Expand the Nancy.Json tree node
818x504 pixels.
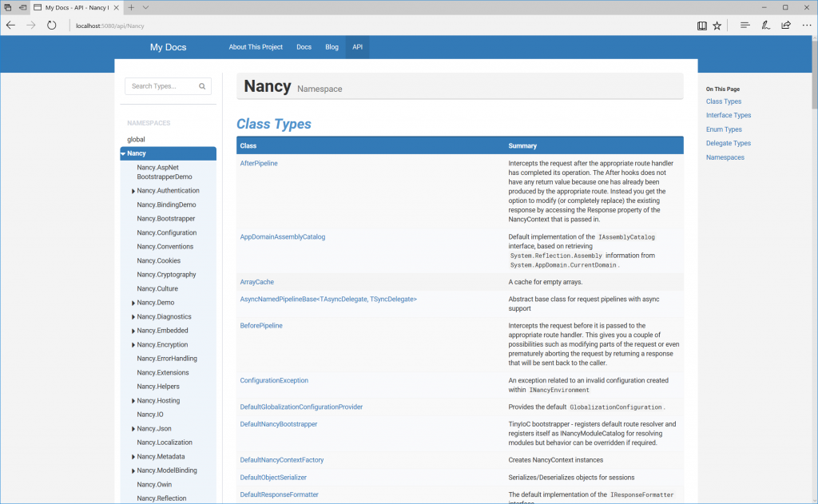133,429
